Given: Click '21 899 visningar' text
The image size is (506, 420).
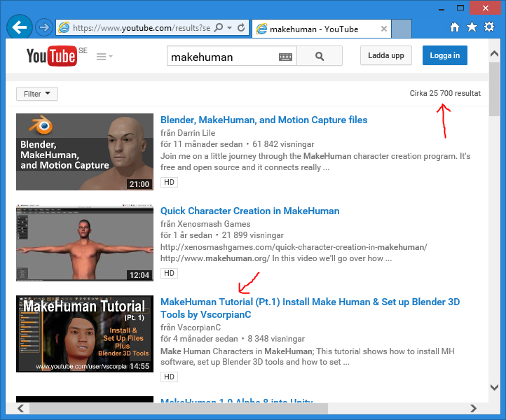Looking at the screenshot, I should click(x=253, y=235).
